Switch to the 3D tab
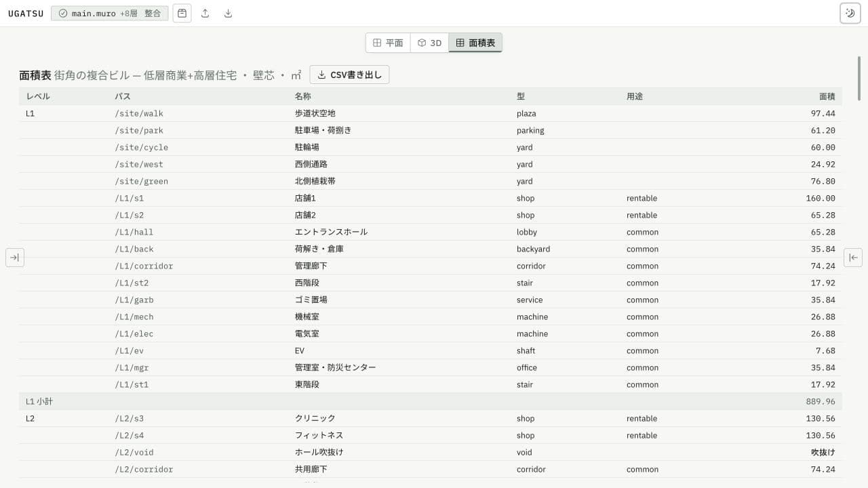Screen dimensions: 868x488 coord(429,43)
